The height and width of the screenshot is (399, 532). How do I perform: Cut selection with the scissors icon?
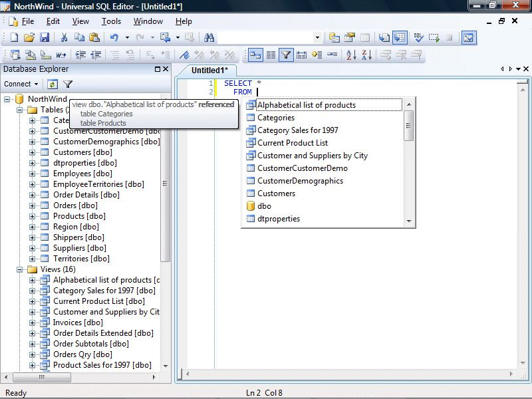pos(64,37)
